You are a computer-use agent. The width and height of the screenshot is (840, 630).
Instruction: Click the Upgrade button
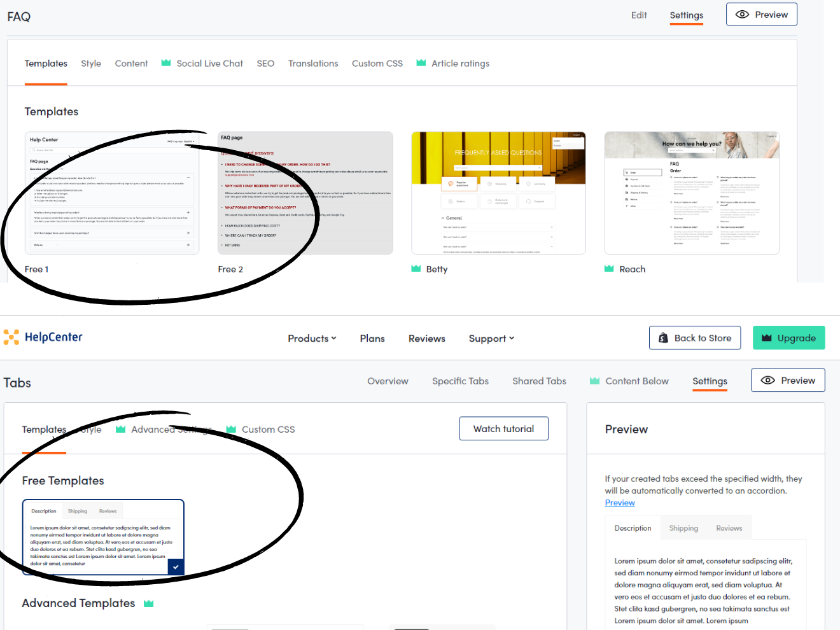[789, 338]
